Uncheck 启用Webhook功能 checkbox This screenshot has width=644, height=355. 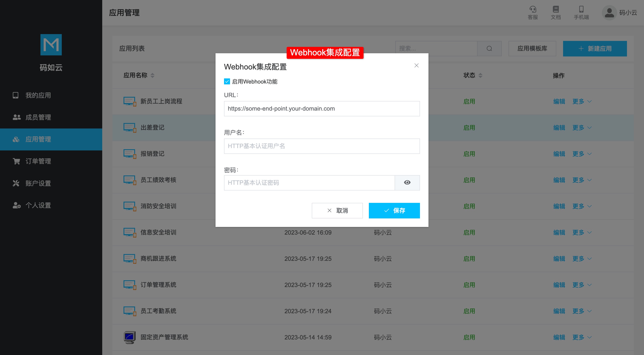click(227, 81)
